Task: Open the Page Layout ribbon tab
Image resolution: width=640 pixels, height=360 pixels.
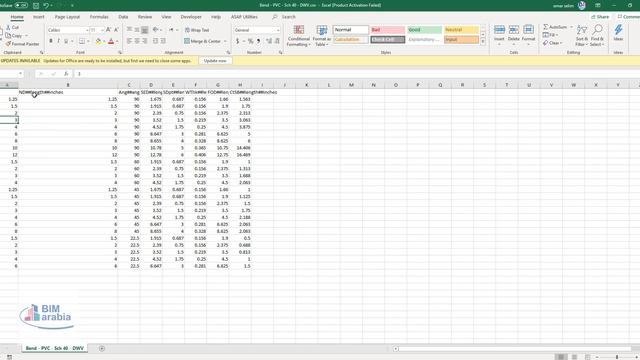Action: pos(67,17)
